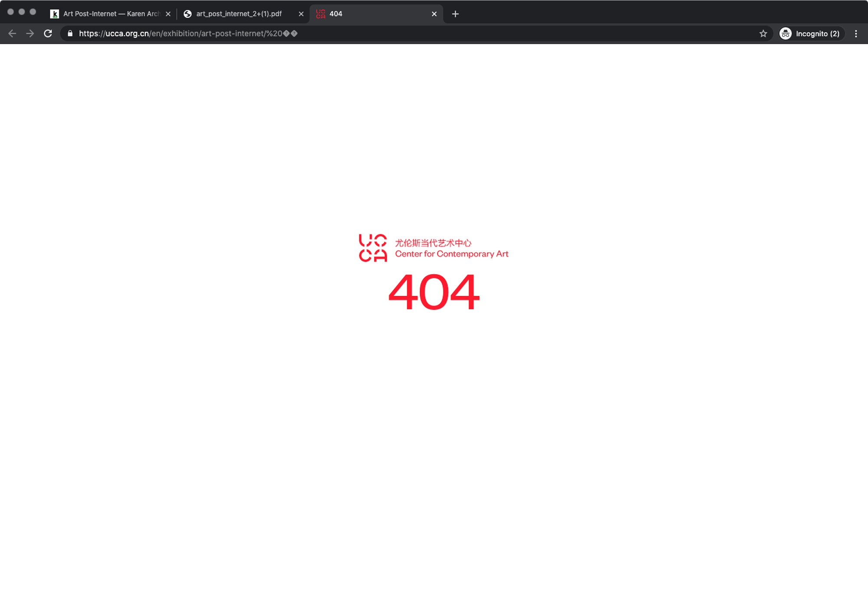Screen dimensions: 868x589
Task: Click the Incognito (2) profile button
Action: (810, 33)
